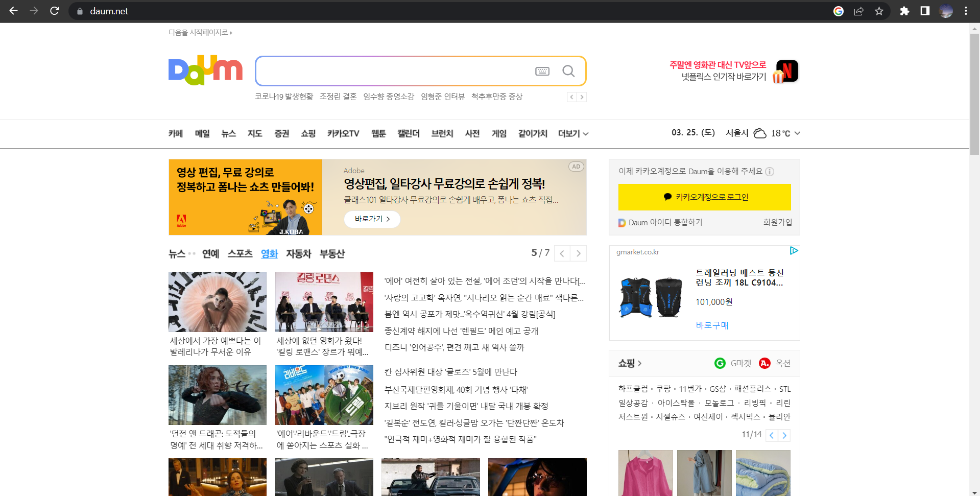Bookmark the page with the star icon

click(x=879, y=11)
